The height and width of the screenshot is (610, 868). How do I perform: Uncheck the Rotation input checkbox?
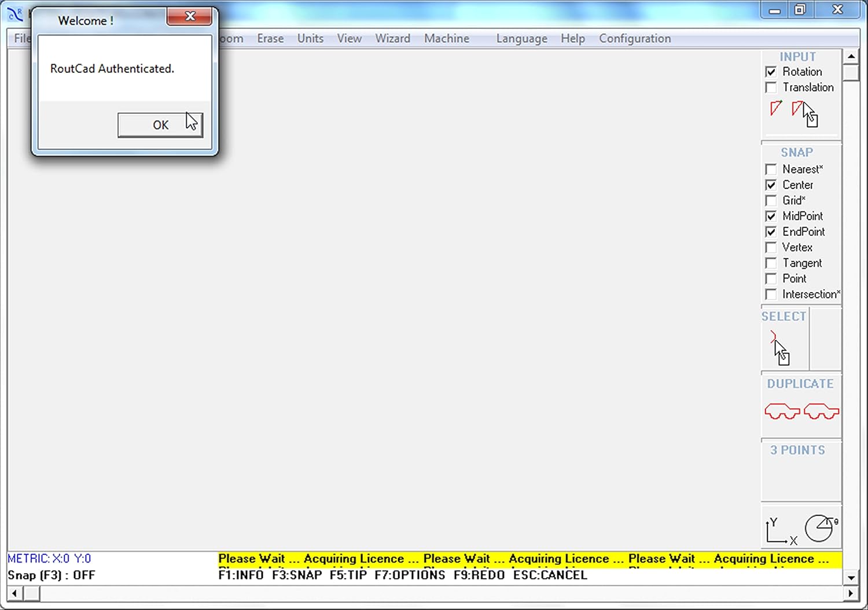click(x=771, y=72)
